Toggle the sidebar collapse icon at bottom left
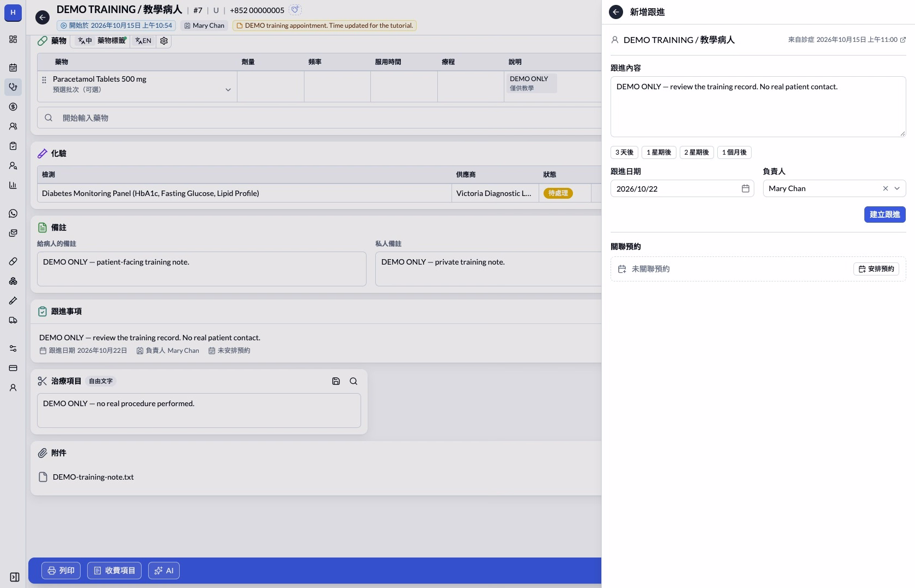915x588 pixels. pos(15,577)
